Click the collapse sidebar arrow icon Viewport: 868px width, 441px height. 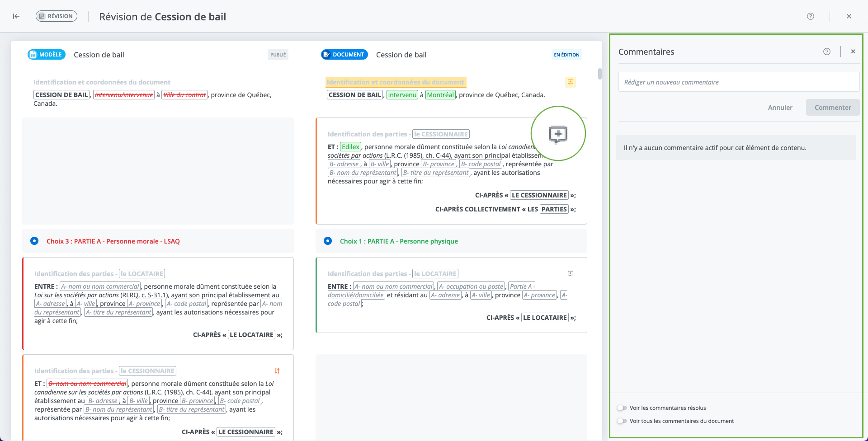pos(16,16)
